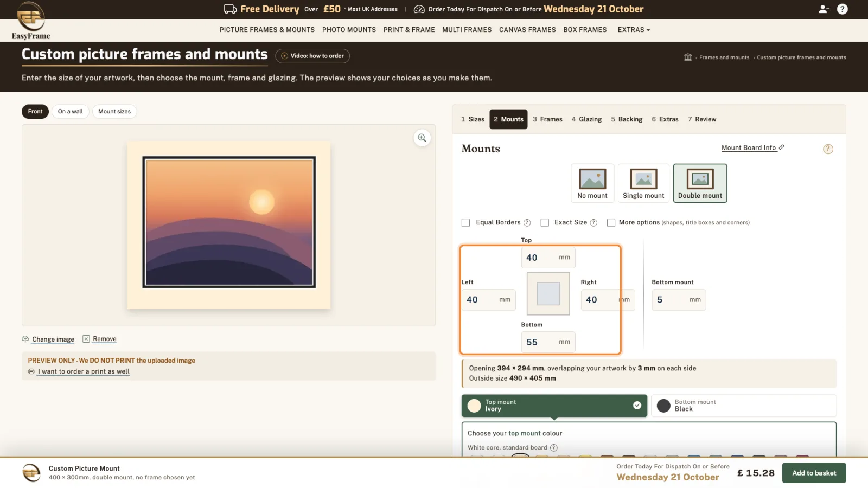The height and width of the screenshot is (488, 868).
Task: Open Equal Borders help tooltip icon
Action: click(x=527, y=223)
